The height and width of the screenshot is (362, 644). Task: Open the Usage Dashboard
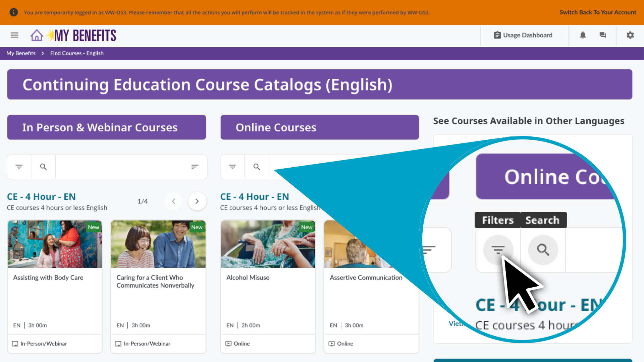click(524, 35)
